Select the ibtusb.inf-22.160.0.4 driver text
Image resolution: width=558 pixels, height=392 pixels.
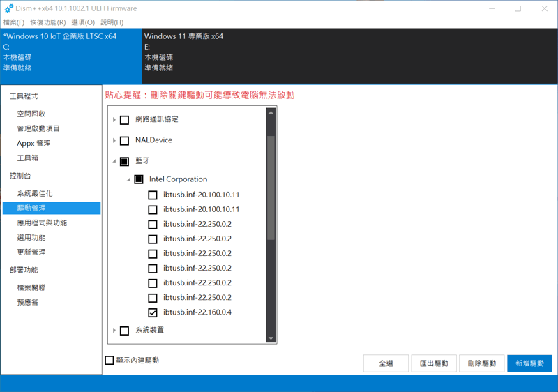point(197,312)
